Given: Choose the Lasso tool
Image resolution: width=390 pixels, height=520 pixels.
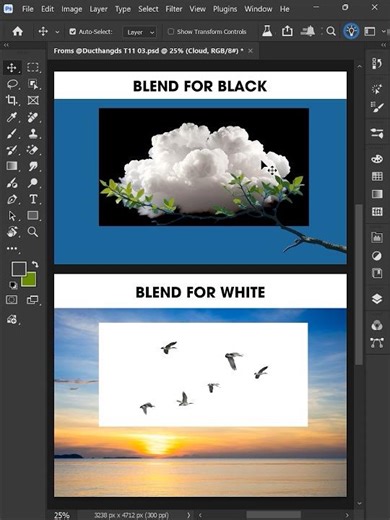Looking at the screenshot, I should coord(12,84).
